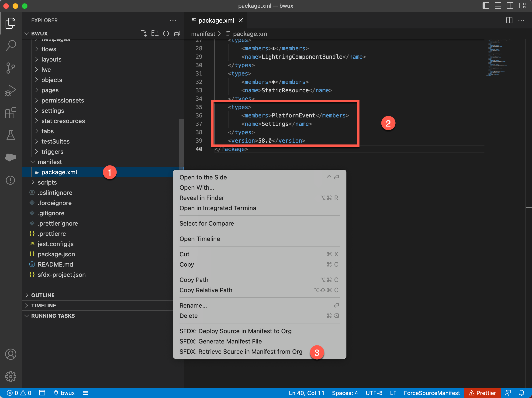This screenshot has width=532, height=398.
Task: Open the Extensions view
Action: click(x=10, y=113)
